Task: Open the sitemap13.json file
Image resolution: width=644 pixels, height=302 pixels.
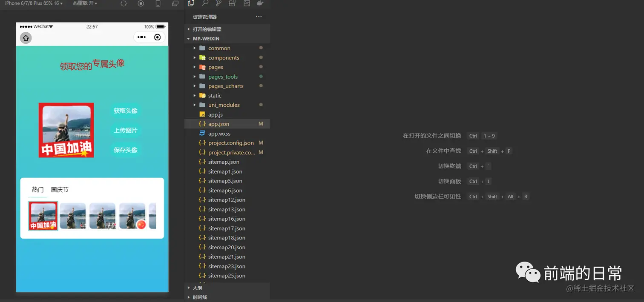Action: pos(227,209)
